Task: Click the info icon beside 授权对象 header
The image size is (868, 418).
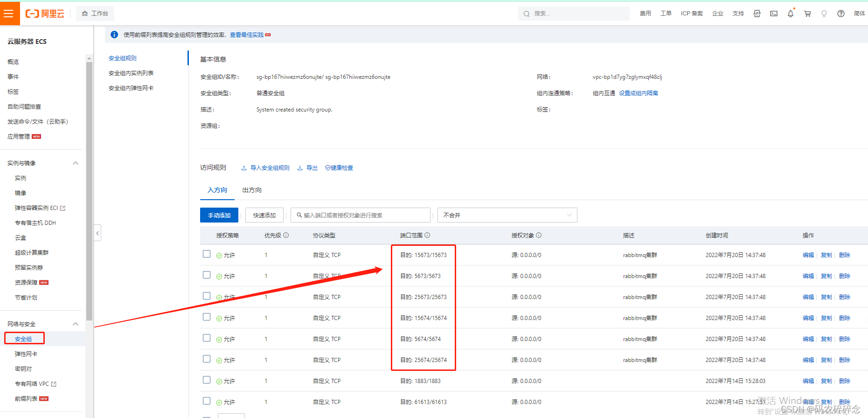Action: (539, 235)
